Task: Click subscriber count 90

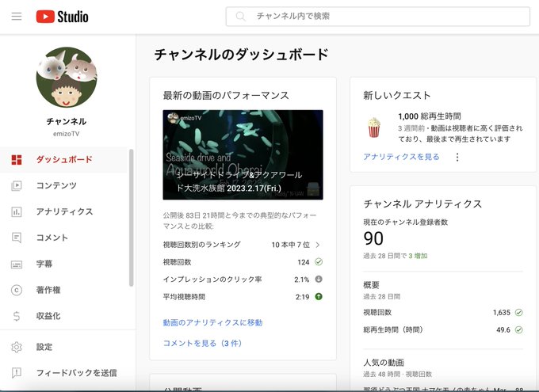Action: [x=373, y=238]
